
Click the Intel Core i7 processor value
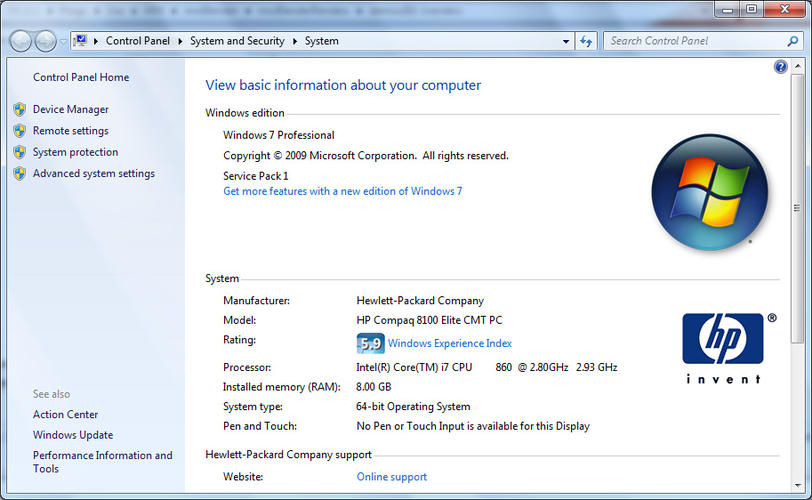coord(487,367)
